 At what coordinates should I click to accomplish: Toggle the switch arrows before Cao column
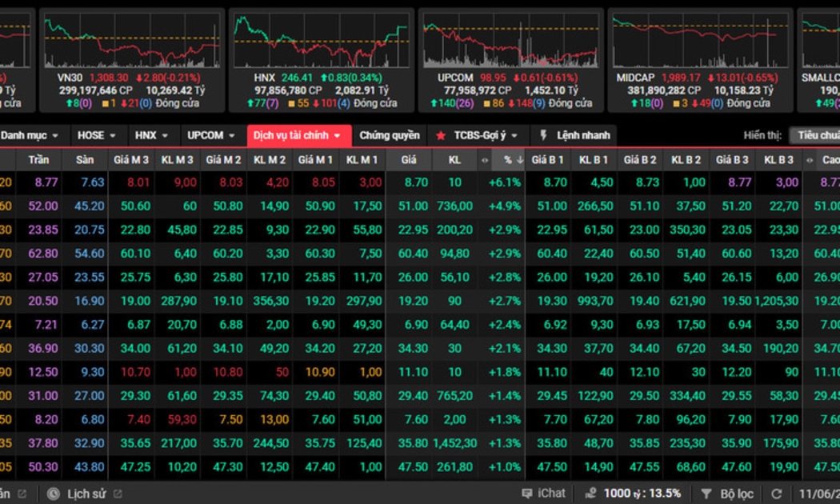coord(809,160)
